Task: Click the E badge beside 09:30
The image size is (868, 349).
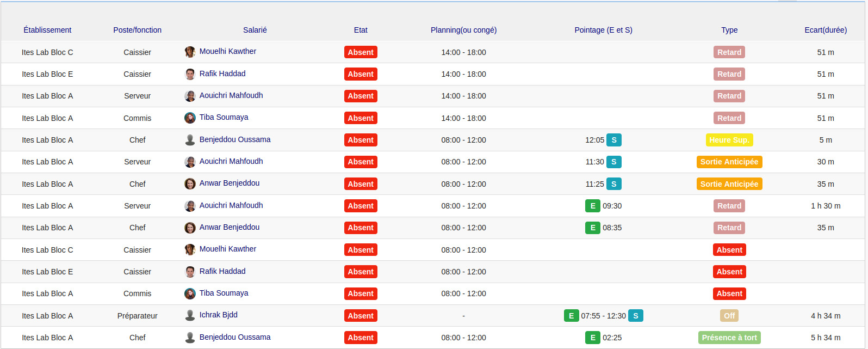Action: tap(592, 206)
